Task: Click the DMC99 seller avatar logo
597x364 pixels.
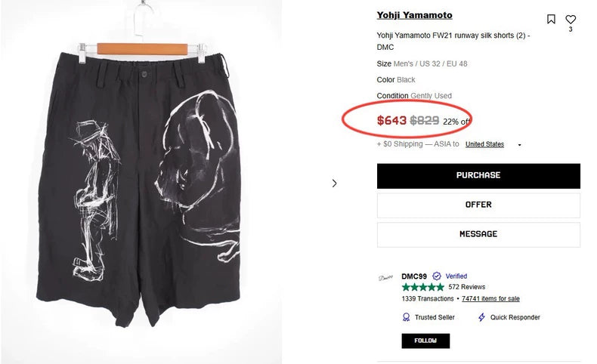Action: 385,277
